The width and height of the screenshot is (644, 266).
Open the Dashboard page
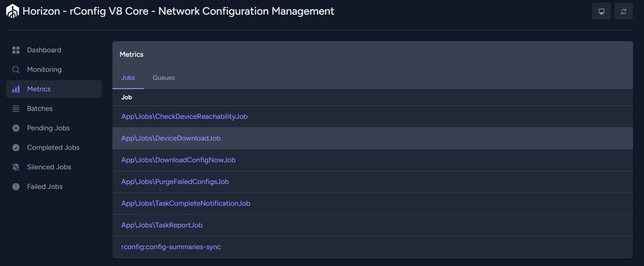(54, 50)
